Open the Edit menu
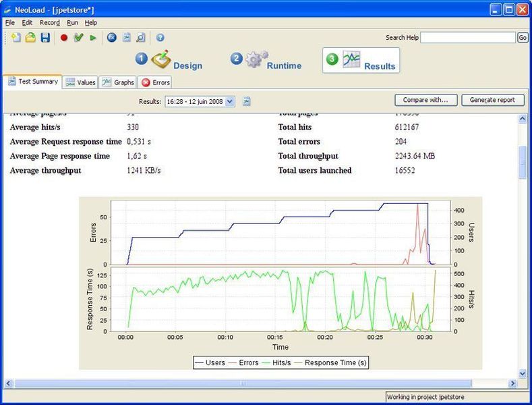This screenshot has height=405, width=532. pyautogui.click(x=27, y=23)
